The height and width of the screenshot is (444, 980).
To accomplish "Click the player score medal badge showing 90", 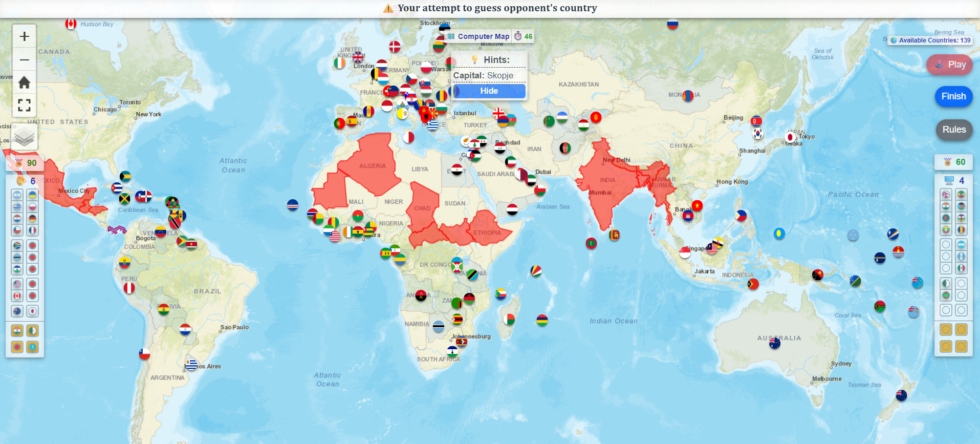I will (25, 163).
